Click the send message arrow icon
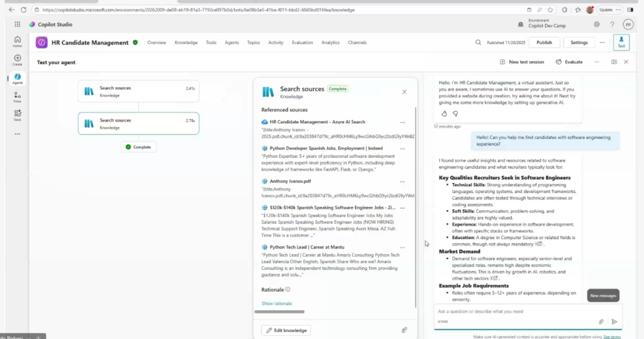Screen dimensions: 644x339 [x=614, y=321]
